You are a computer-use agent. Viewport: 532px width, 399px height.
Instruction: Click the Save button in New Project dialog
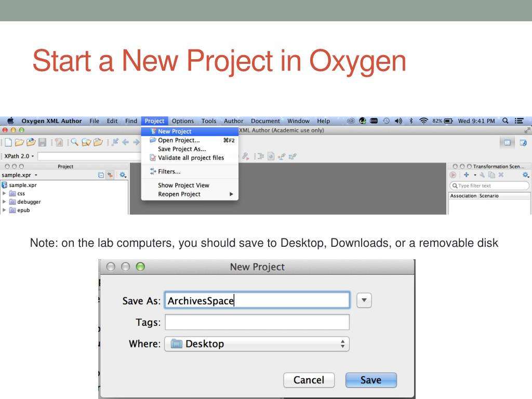pos(371,380)
